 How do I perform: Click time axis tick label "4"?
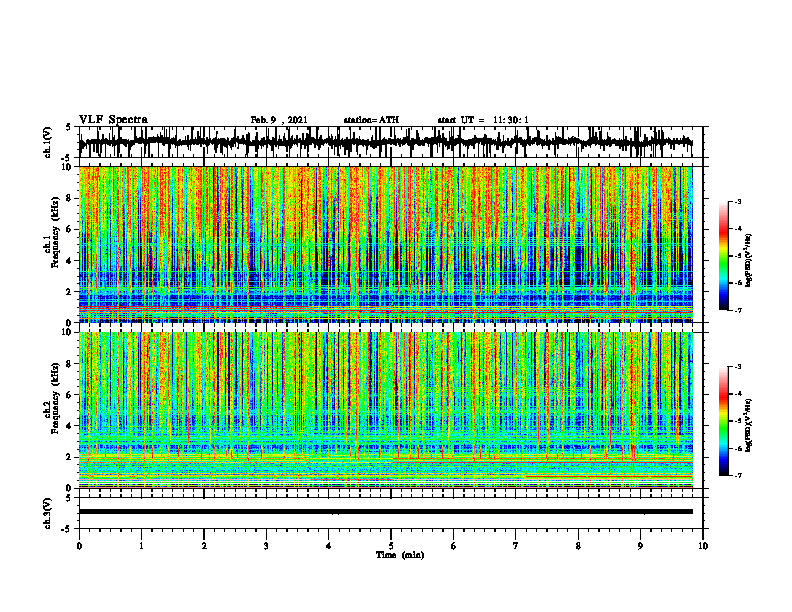329,546
